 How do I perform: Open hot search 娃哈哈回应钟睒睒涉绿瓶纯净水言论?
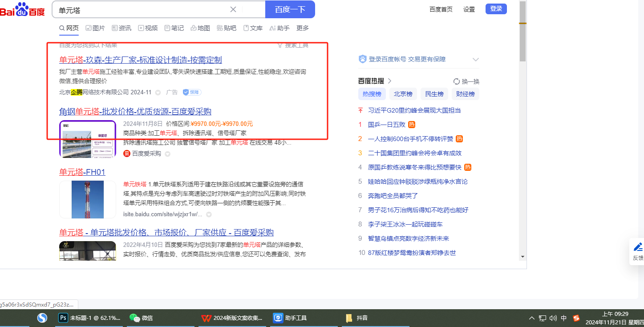click(x=418, y=182)
